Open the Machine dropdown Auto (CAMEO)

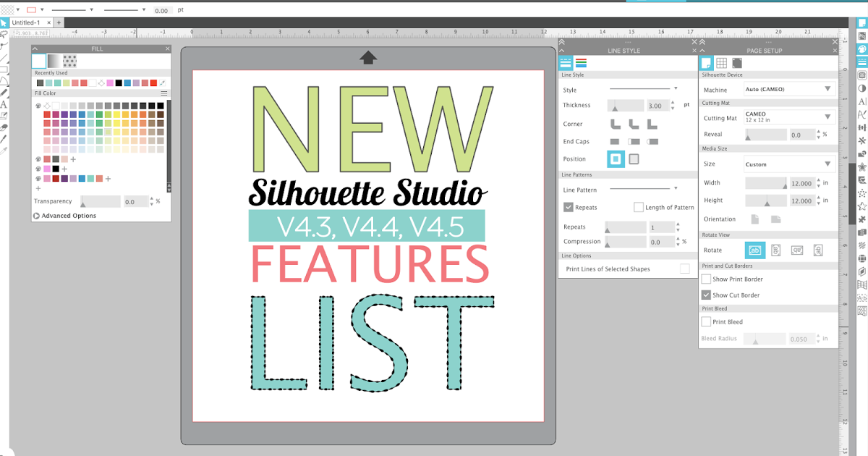(x=788, y=89)
